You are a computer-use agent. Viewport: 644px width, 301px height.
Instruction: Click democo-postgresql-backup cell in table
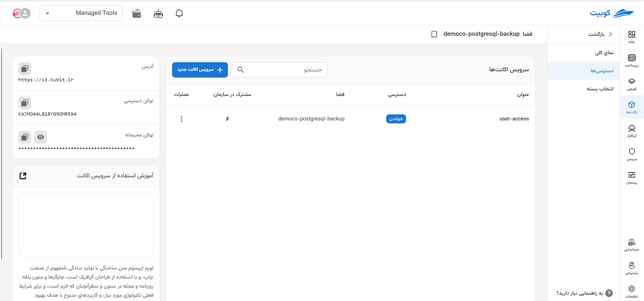[311, 119]
